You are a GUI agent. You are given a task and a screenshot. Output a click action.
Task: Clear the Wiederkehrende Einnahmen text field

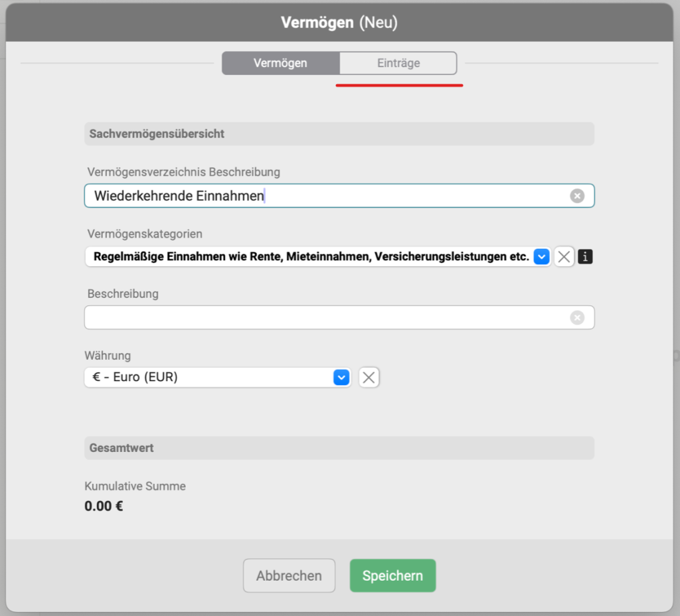[x=577, y=196]
